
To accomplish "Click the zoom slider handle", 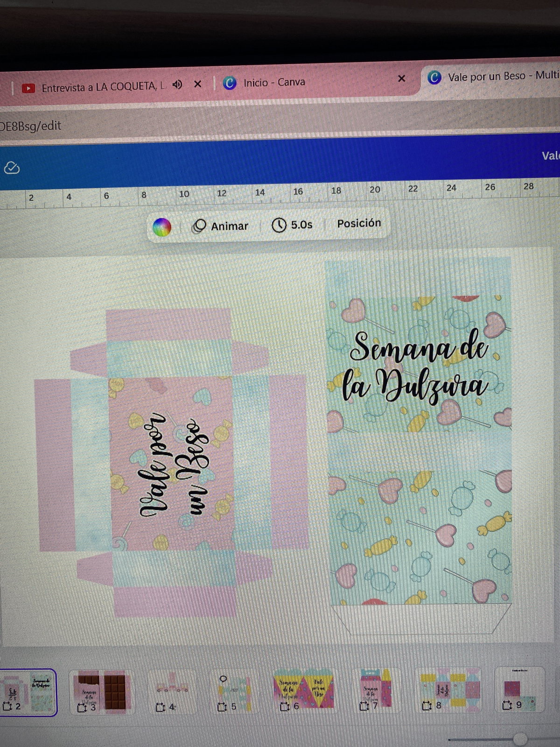I will coord(520,739).
